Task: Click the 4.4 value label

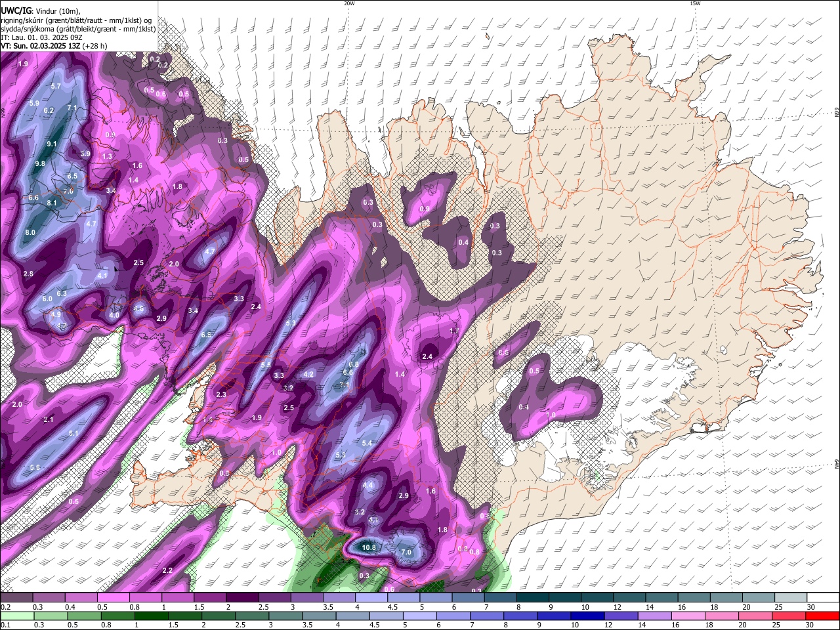Action: coord(368,485)
